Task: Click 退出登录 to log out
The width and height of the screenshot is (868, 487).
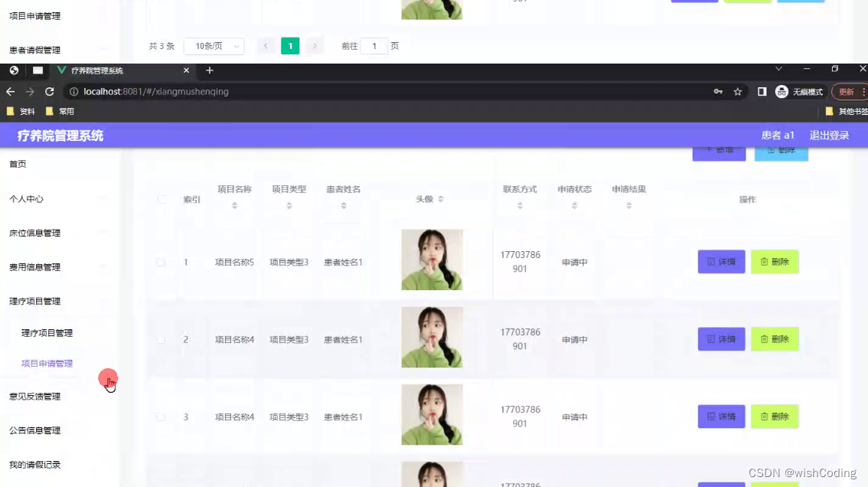Action: (x=829, y=136)
